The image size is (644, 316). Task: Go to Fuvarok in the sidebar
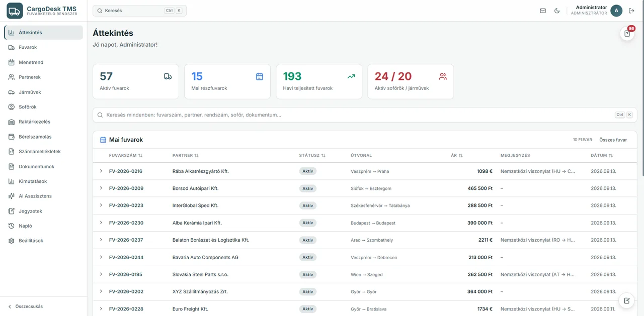tap(43, 47)
